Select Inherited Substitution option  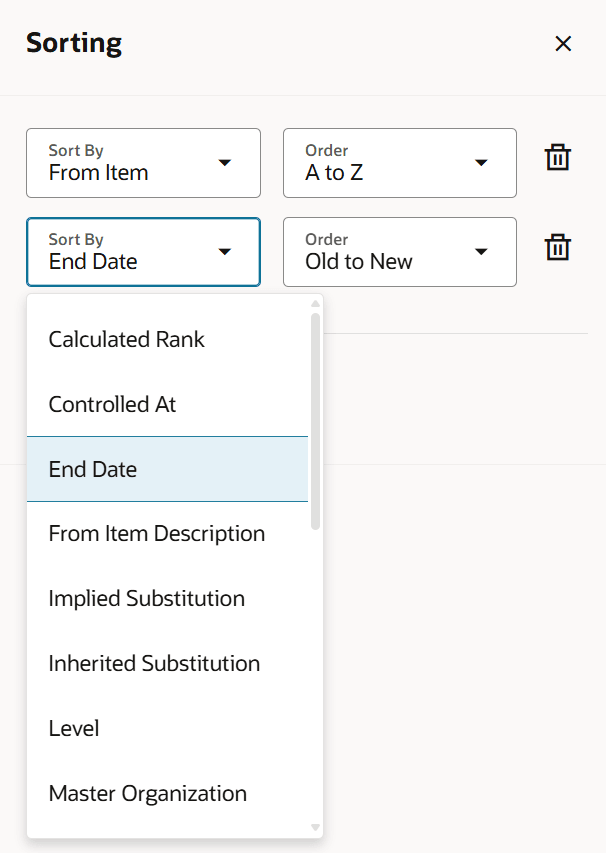point(153,663)
